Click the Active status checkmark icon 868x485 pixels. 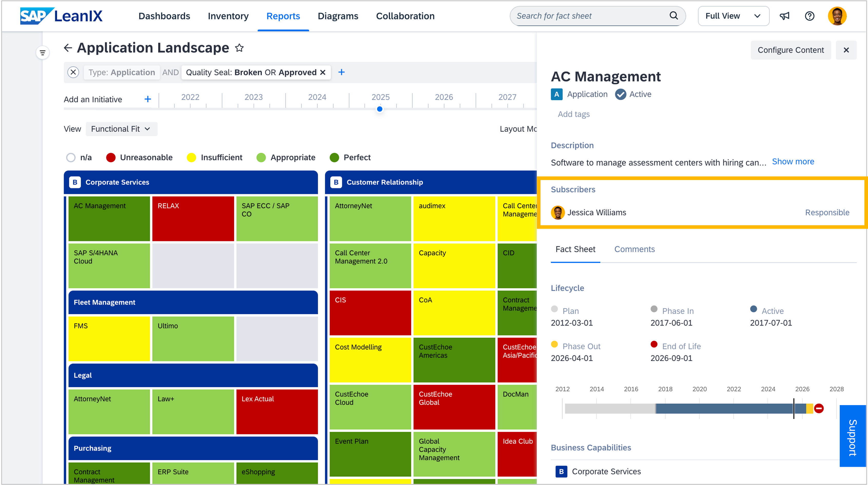coord(620,95)
